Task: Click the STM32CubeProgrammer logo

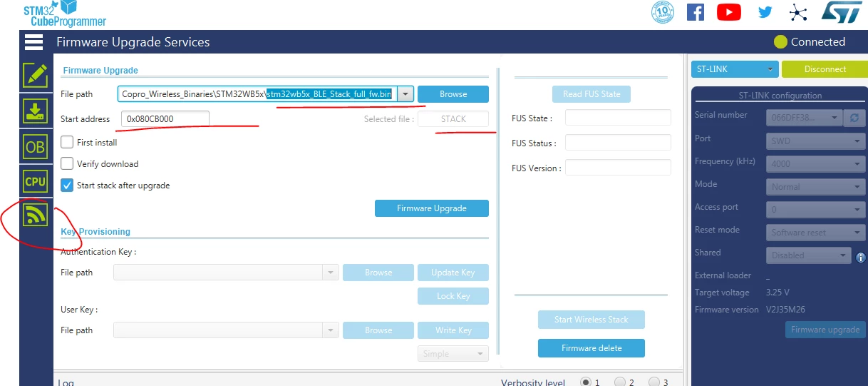Action: tap(64, 14)
